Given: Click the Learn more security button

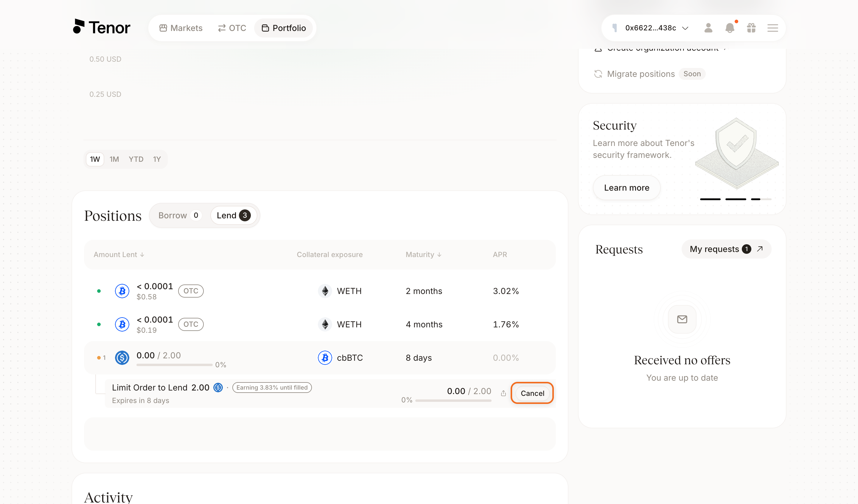Looking at the screenshot, I should pos(627,188).
